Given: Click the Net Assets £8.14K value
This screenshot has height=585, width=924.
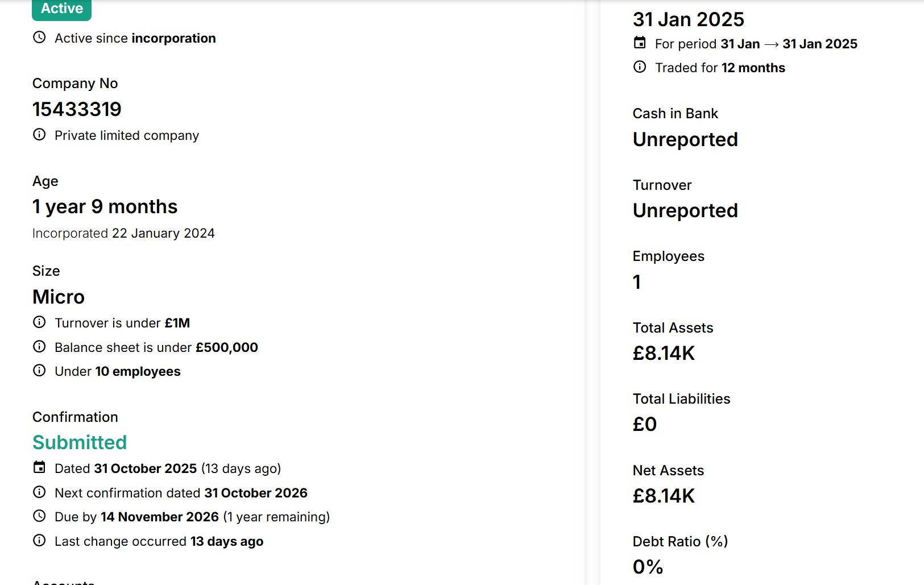Looking at the screenshot, I should [664, 496].
